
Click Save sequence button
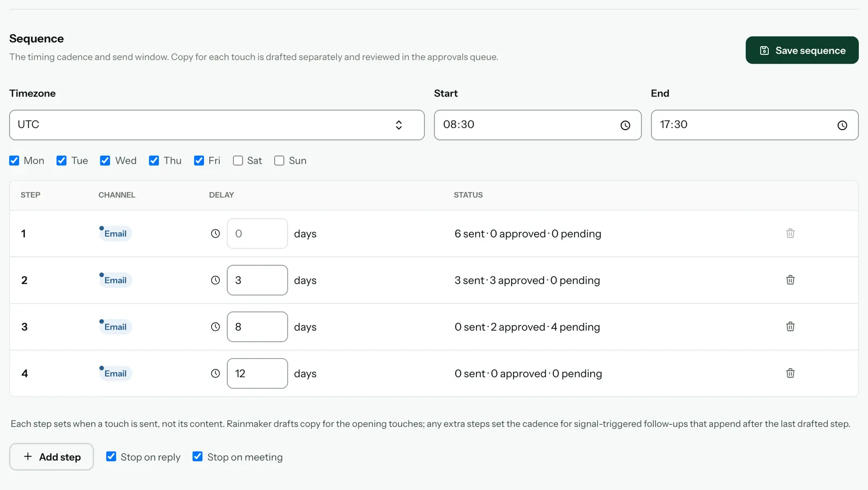click(802, 50)
